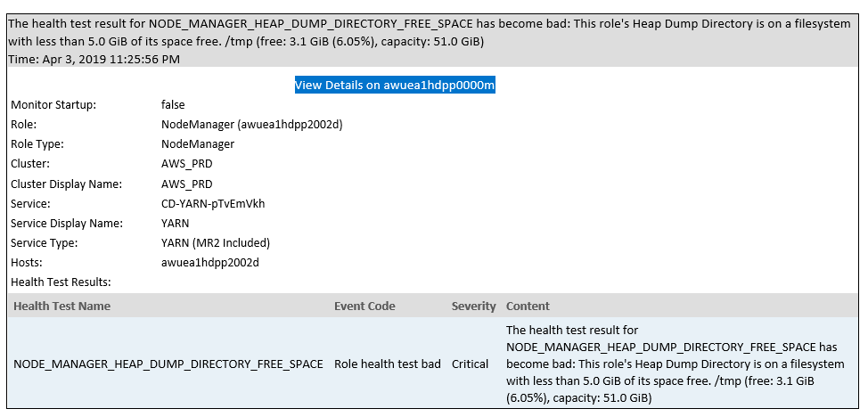Click the Service Type label
The width and height of the screenshot is (868, 417).
tap(44, 243)
